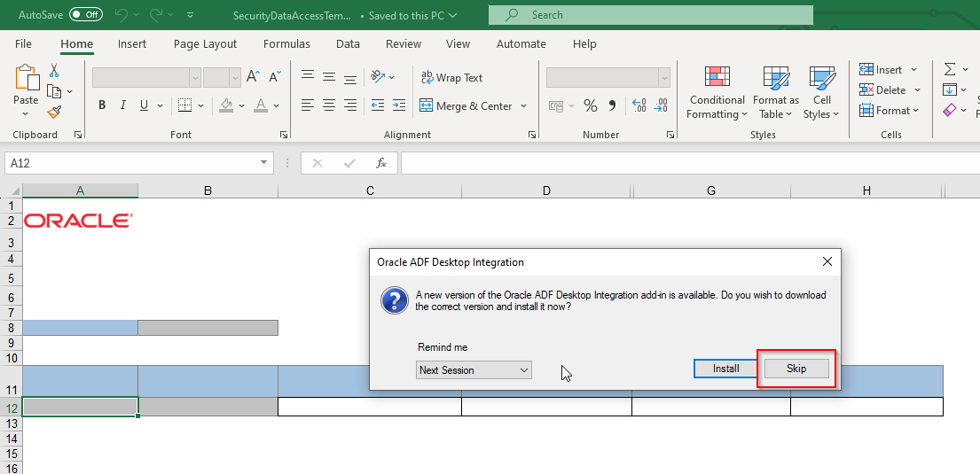Image resolution: width=980 pixels, height=474 pixels.
Task: Click the Install button in dialog
Action: 725,369
